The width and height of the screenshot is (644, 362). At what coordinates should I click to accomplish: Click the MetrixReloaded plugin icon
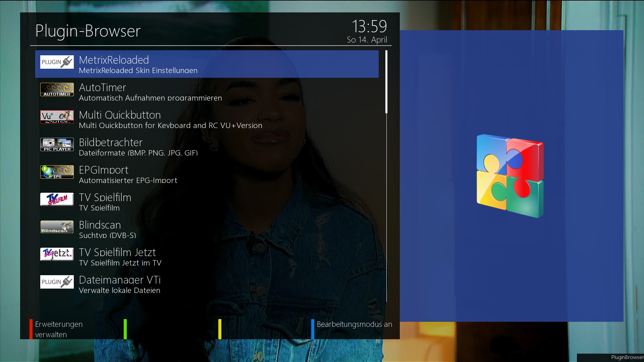click(x=57, y=62)
